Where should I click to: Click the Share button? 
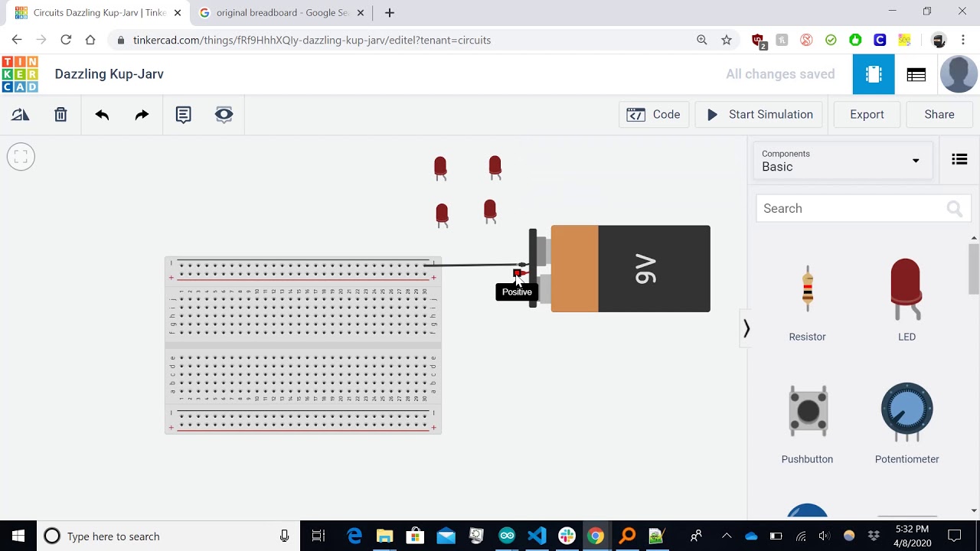[939, 115]
